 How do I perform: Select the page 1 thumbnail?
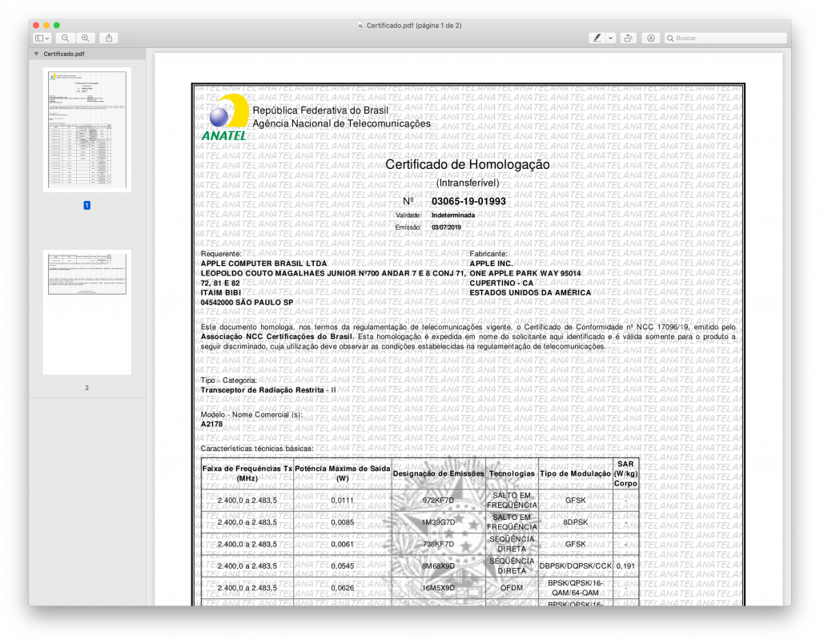86,130
